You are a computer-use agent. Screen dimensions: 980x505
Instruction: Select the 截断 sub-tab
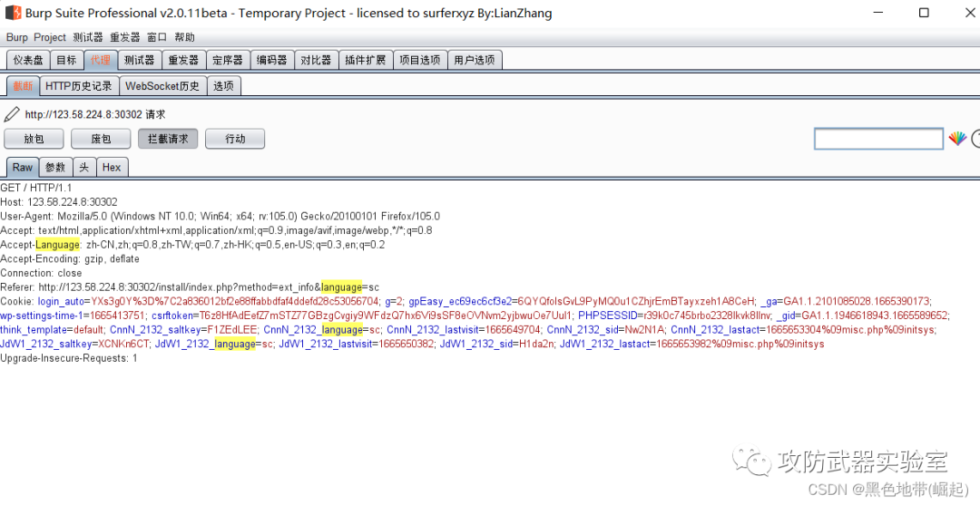point(23,86)
